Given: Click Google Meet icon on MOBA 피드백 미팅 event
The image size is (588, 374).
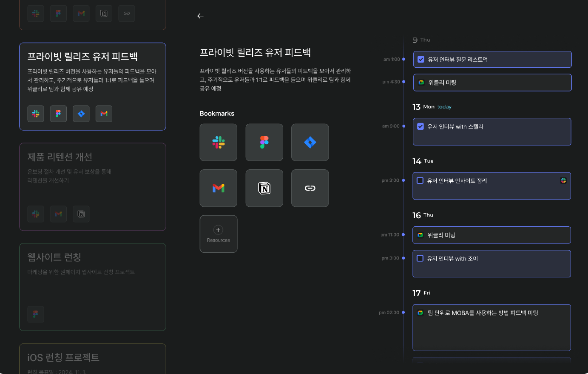Looking at the screenshot, I should [420, 313].
